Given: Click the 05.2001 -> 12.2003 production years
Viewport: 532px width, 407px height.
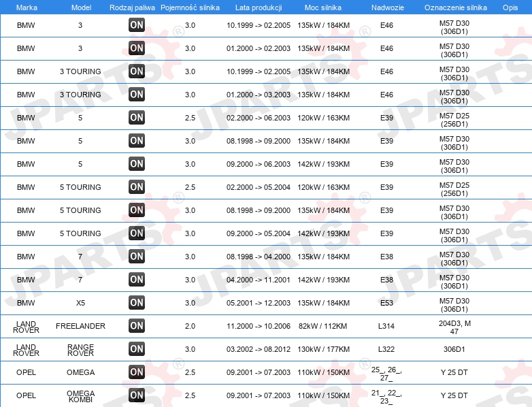Looking at the screenshot, I should [x=259, y=303].
